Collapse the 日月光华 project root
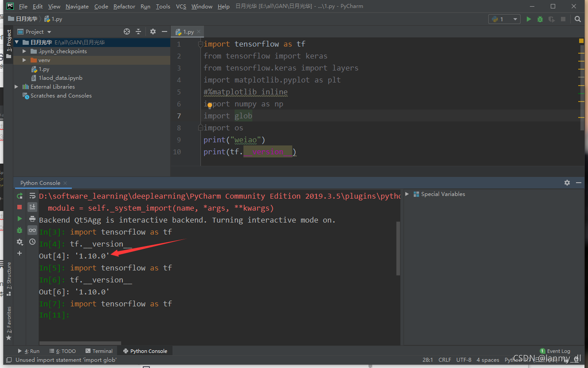The width and height of the screenshot is (588, 368). click(x=17, y=43)
